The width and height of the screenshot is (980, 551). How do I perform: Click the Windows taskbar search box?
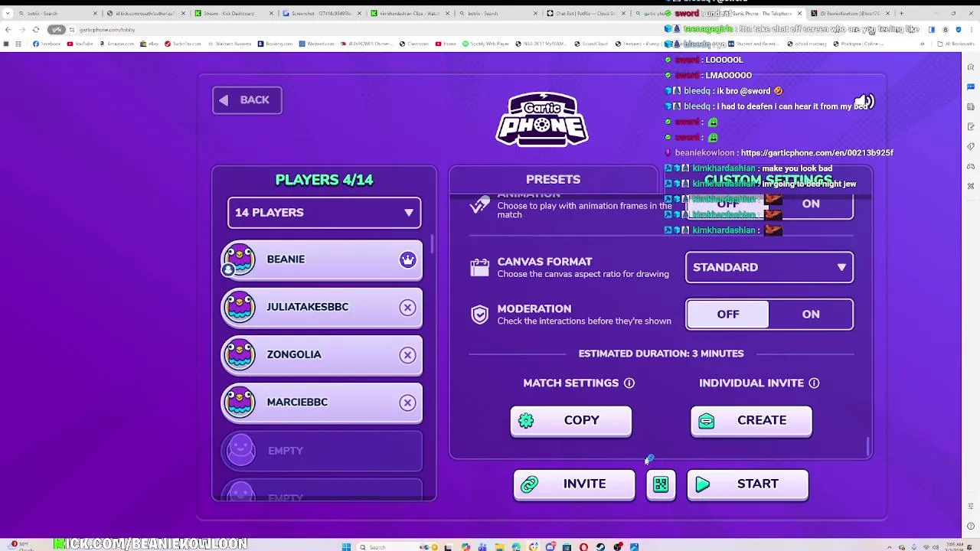398,546
